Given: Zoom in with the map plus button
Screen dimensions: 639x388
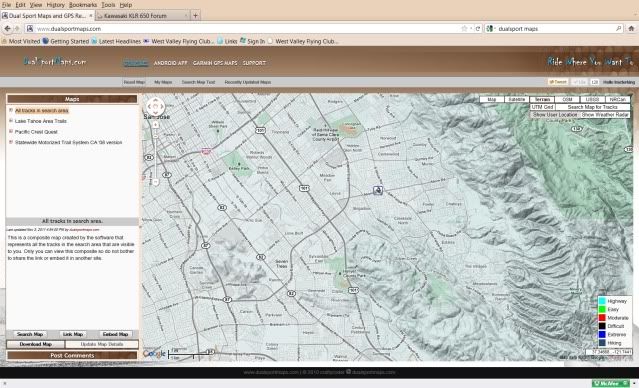Looking at the screenshot, I should coord(156,125).
